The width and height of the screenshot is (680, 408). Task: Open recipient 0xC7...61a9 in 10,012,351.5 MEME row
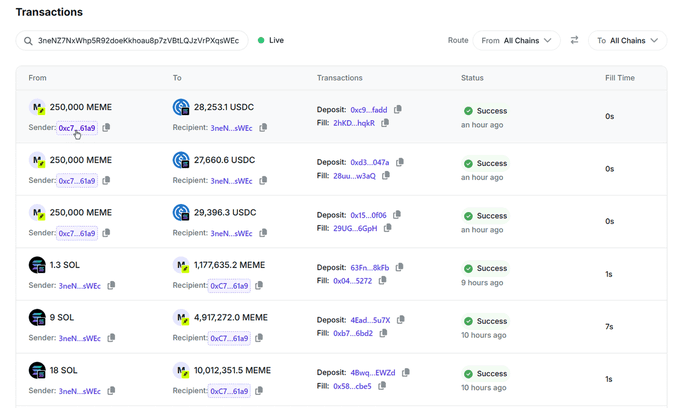[229, 391]
